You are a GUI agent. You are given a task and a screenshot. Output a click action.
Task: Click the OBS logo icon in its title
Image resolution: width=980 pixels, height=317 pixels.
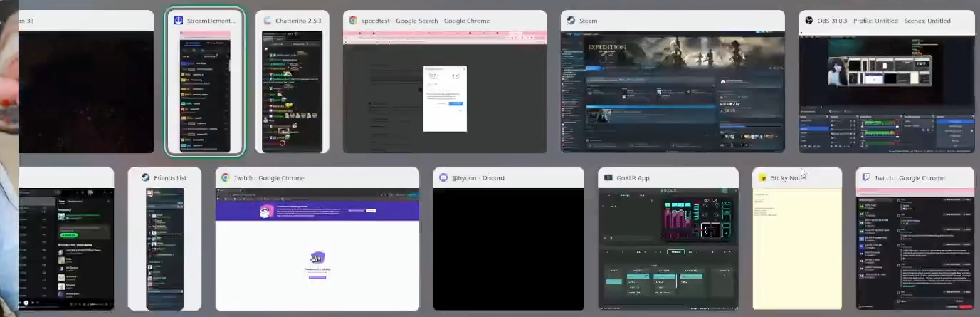coord(808,21)
